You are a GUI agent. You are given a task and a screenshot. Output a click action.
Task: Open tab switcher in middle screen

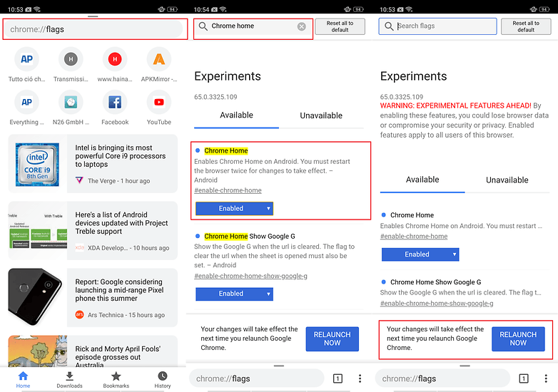[338, 378]
